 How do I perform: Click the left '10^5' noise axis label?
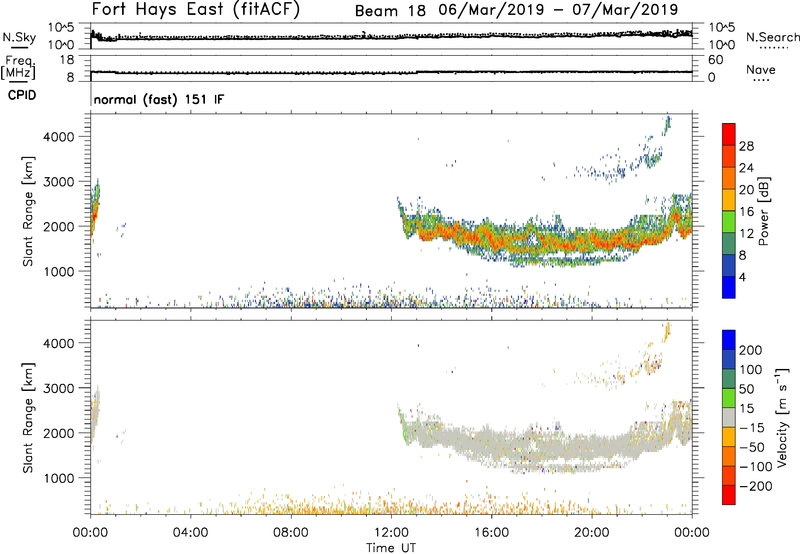click(61, 28)
